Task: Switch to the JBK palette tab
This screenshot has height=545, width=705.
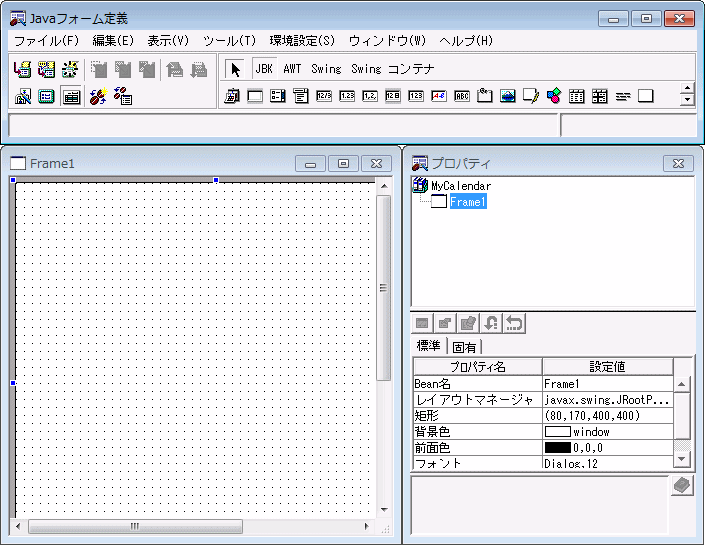Action: coord(264,69)
